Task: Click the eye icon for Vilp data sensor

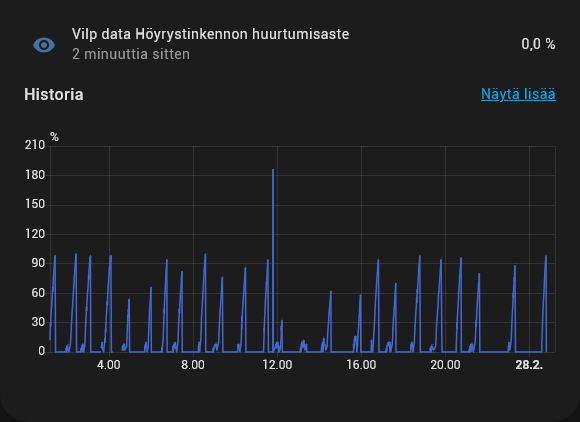Action: 44,45
